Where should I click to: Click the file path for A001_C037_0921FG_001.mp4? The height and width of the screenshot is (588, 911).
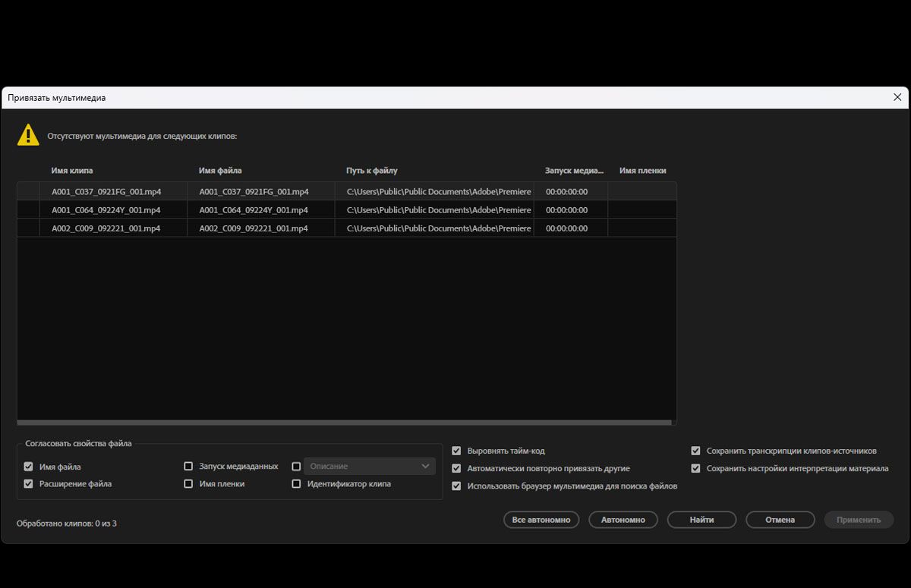[x=439, y=191]
